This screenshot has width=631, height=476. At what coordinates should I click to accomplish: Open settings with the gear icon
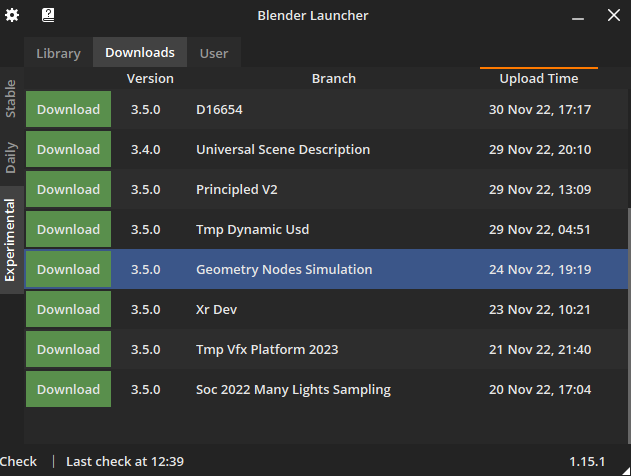point(12,15)
